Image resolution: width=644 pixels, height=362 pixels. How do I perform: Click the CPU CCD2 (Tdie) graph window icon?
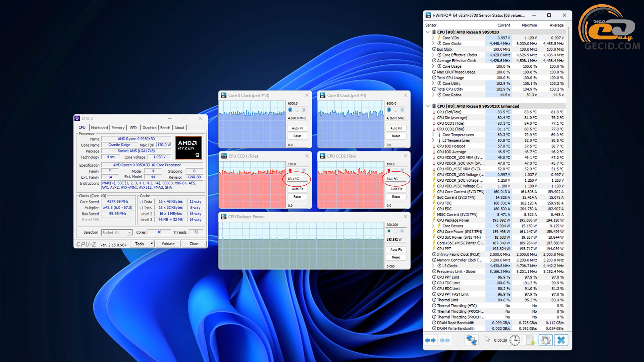click(323, 156)
